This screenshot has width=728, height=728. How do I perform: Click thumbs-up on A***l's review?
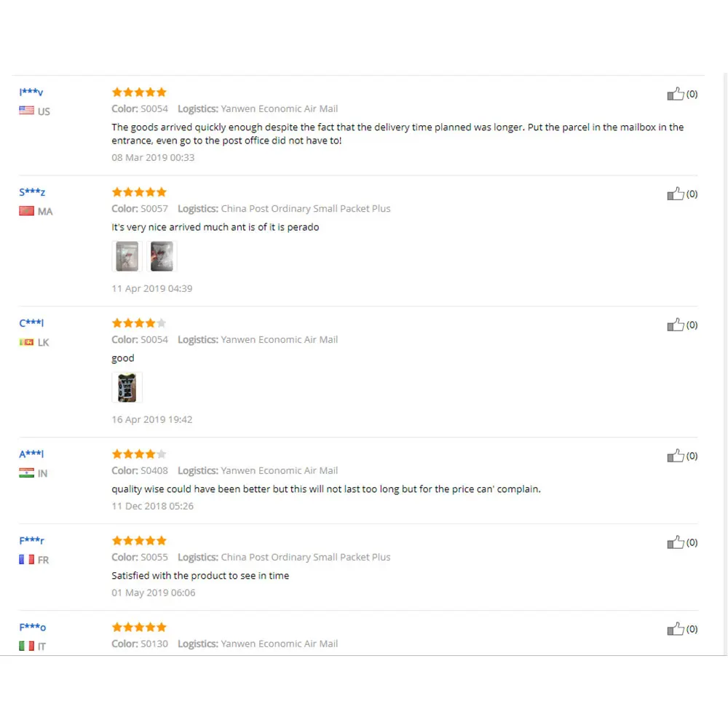676,456
